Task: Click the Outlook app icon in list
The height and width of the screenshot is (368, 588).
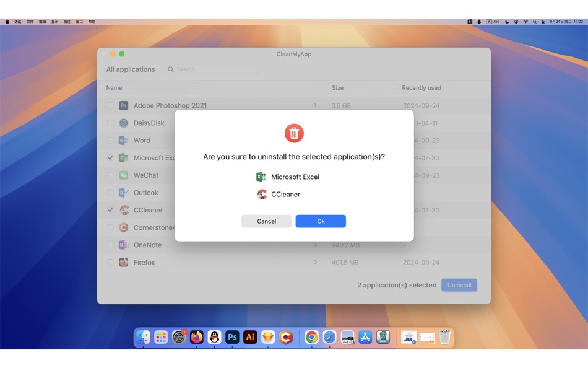Action: (123, 193)
